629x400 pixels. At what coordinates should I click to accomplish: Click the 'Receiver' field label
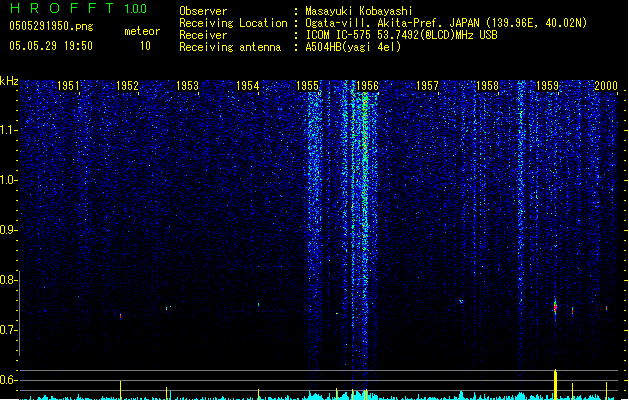click(203, 35)
